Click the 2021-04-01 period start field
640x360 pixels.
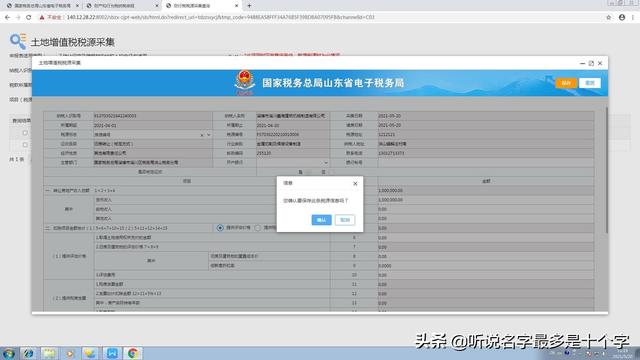(153, 125)
